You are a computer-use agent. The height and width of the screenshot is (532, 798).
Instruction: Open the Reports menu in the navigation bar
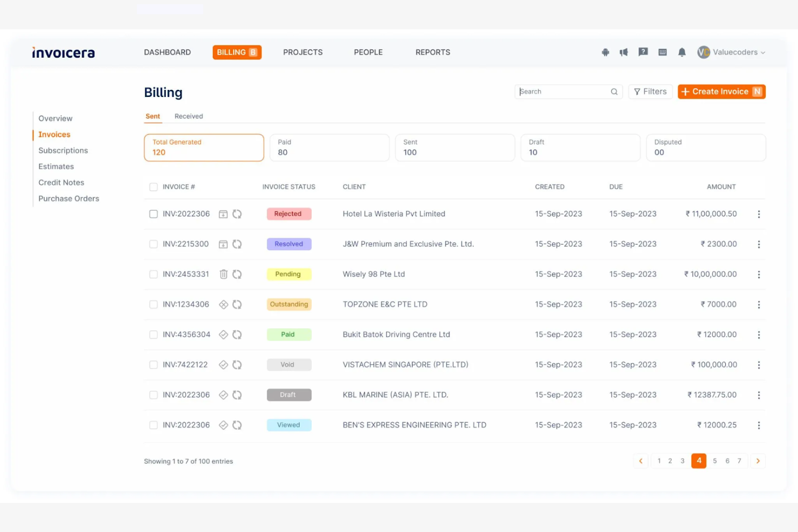tap(432, 52)
